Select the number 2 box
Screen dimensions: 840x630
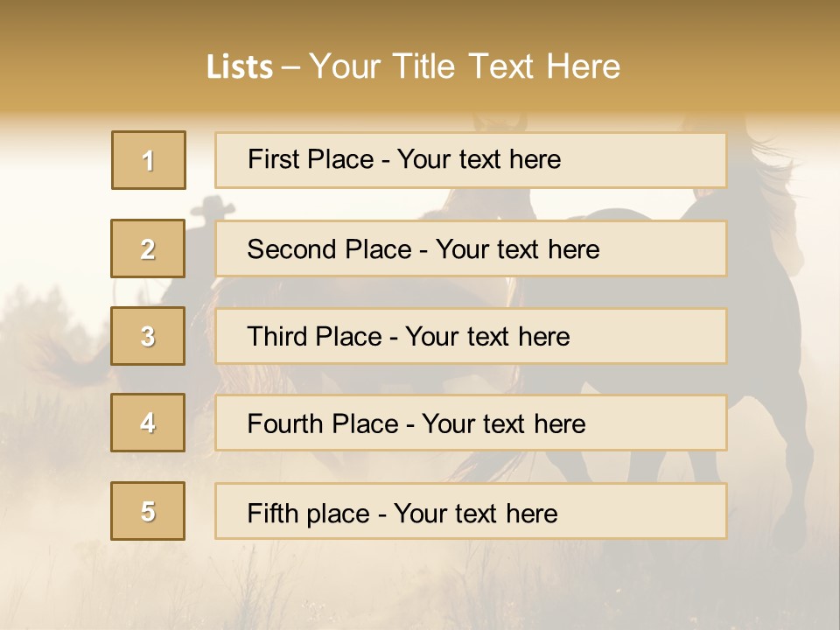tap(148, 248)
